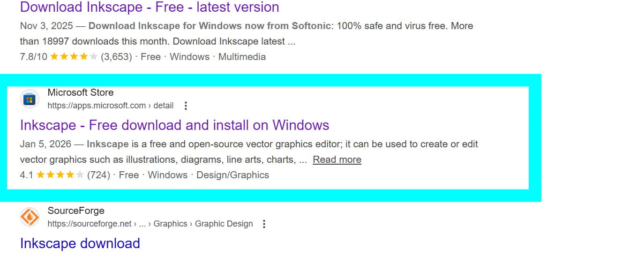Open Inkscape Free download and install on Windows

175,125
